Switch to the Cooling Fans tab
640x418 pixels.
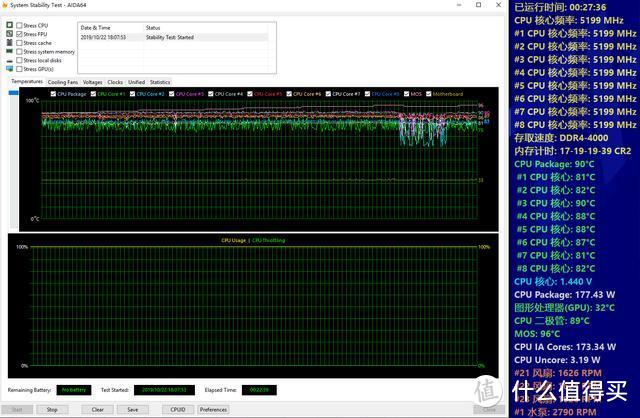coord(62,82)
